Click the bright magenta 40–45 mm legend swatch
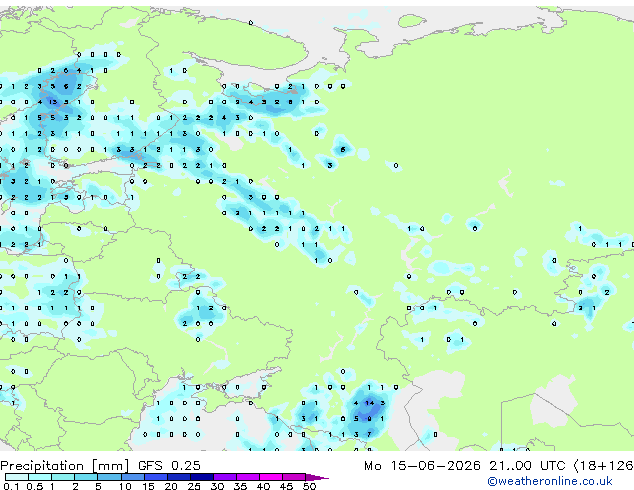Screen dimensions: 634x490 tap(271, 477)
